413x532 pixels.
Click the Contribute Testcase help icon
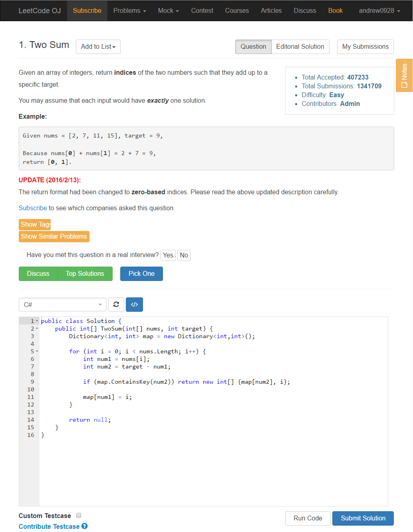coord(85,526)
